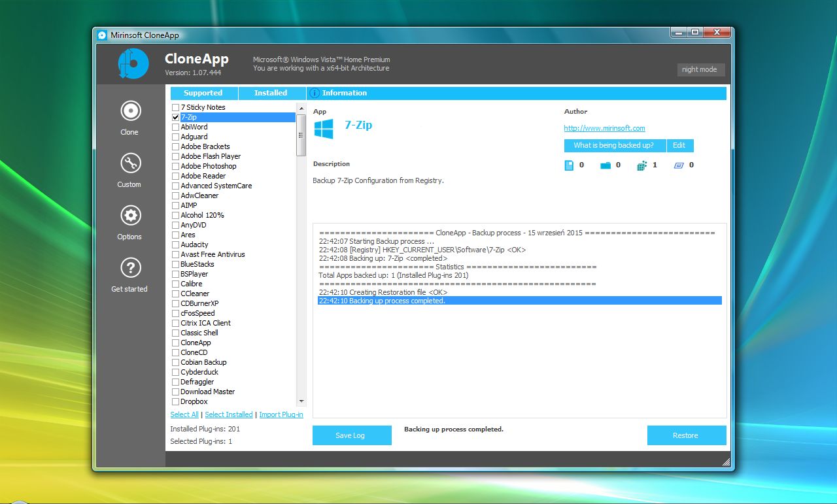Viewport: 837px width, 504px height.
Task: Click the Import Plug-in link
Action: pyautogui.click(x=281, y=415)
